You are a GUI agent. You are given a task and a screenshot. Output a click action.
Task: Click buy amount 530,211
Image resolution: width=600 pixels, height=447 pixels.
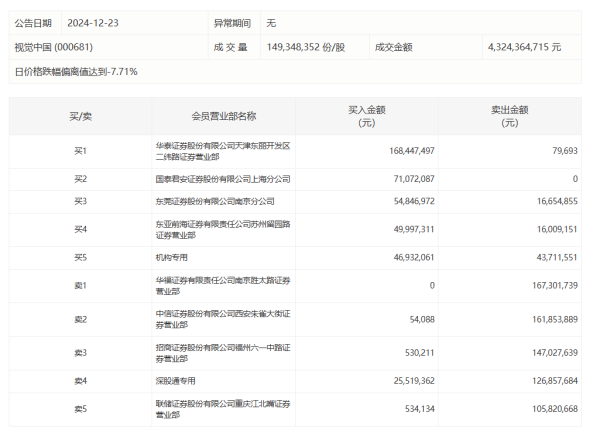tap(420, 352)
